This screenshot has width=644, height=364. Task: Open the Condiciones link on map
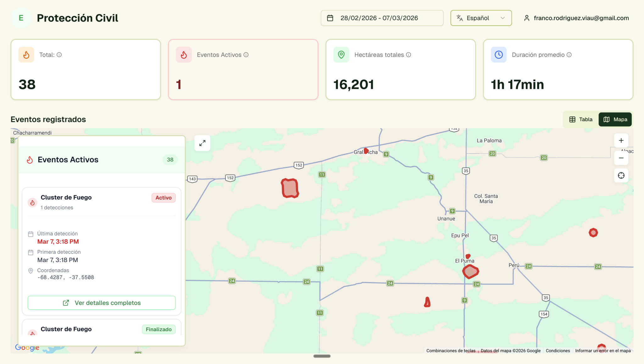pos(558,351)
